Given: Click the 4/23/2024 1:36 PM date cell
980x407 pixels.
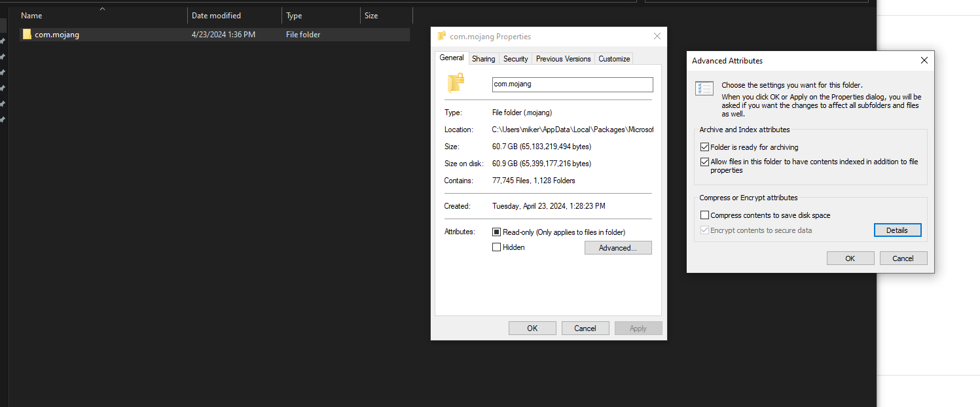Looking at the screenshot, I should [x=223, y=35].
